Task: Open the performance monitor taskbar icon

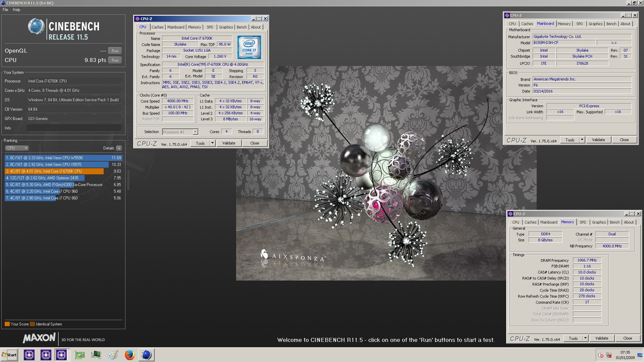Action: pos(96,355)
